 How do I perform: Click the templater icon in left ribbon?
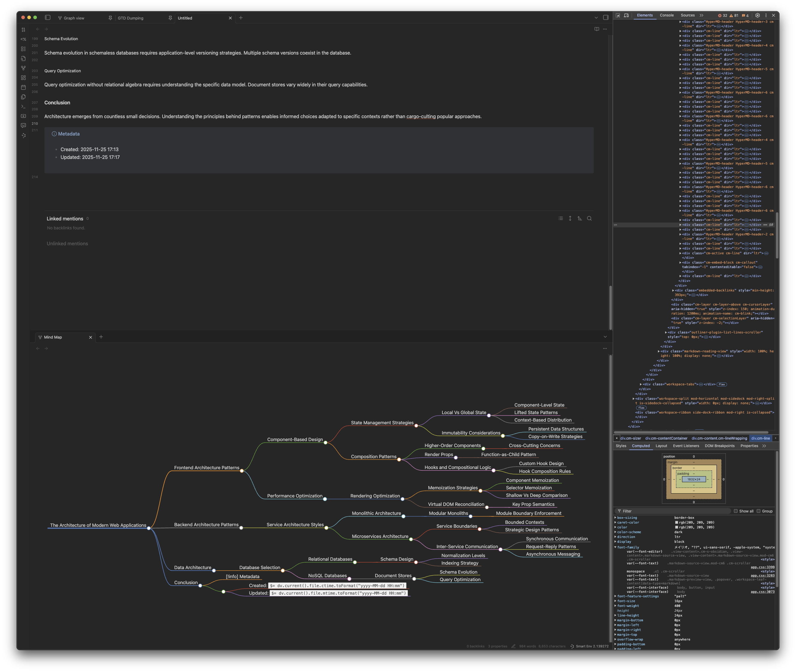[23, 39]
